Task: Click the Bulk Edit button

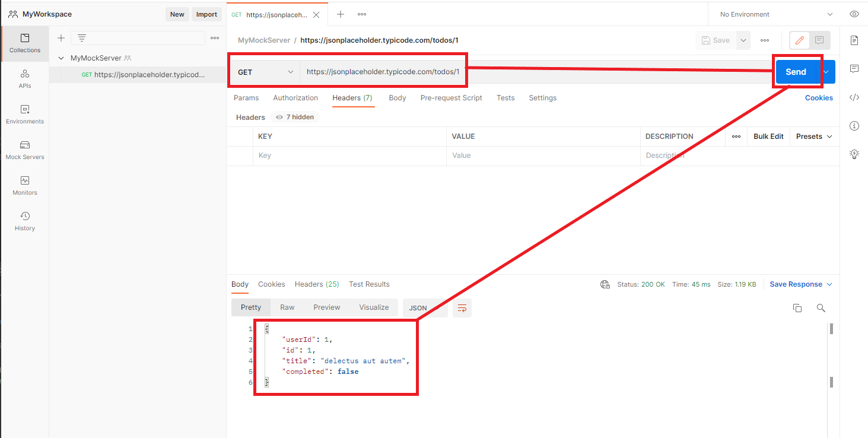Action: (x=768, y=137)
